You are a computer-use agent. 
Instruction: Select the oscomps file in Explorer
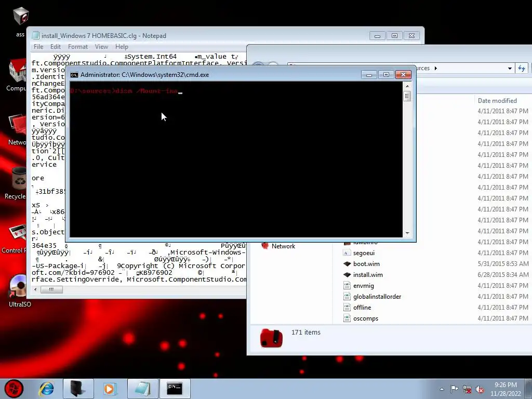(x=361, y=318)
